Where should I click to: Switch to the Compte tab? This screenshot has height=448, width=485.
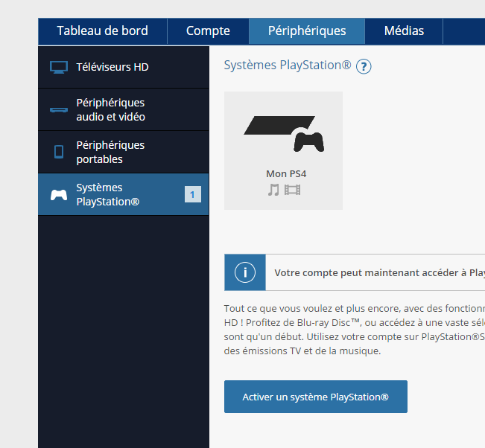pyautogui.click(x=208, y=31)
